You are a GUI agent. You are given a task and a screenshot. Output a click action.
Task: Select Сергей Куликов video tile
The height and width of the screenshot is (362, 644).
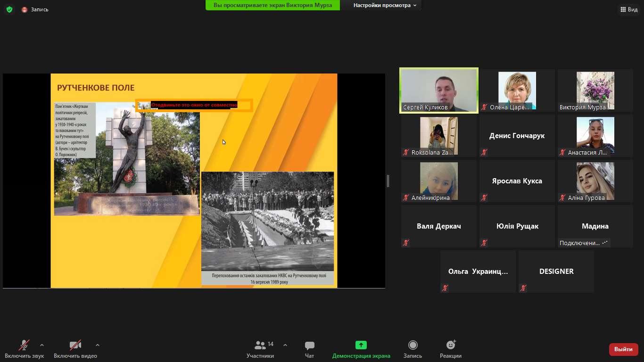[x=438, y=90]
